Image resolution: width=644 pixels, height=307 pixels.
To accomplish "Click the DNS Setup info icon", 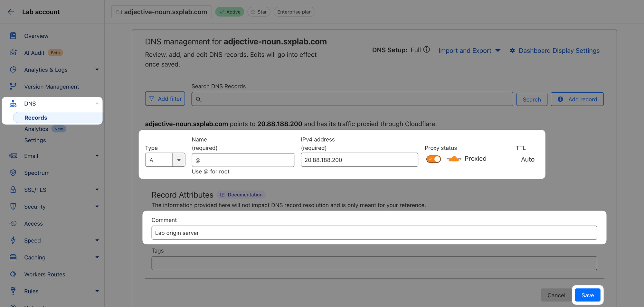I will coord(426,50).
